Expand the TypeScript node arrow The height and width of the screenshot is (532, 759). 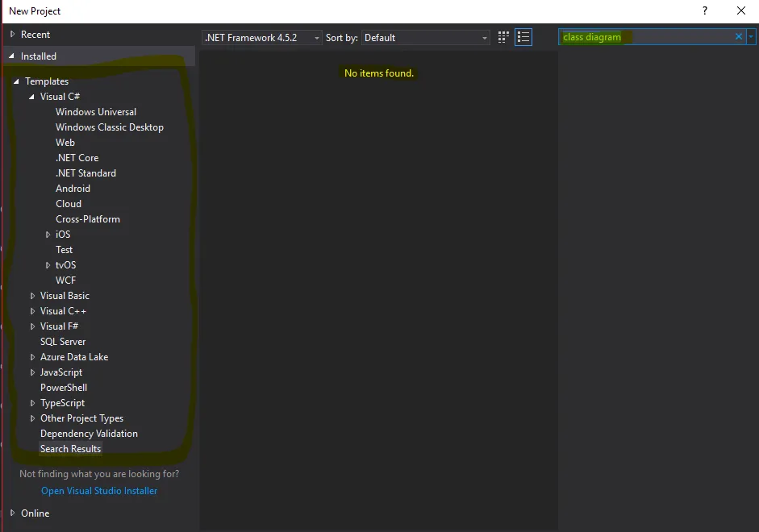click(x=32, y=403)
